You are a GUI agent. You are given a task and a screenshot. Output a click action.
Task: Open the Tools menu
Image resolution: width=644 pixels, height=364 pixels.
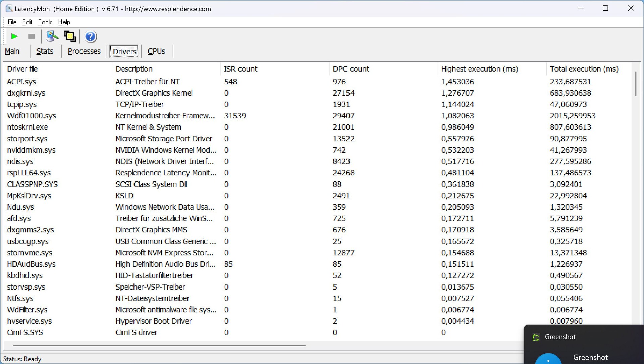[45, 22]
